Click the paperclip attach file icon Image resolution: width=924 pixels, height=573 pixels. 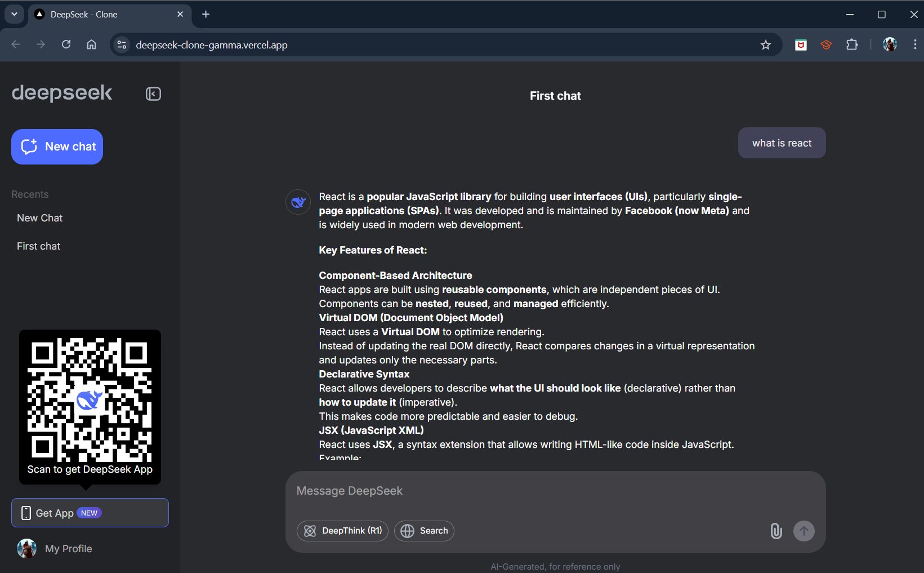[x=776, y=531]
